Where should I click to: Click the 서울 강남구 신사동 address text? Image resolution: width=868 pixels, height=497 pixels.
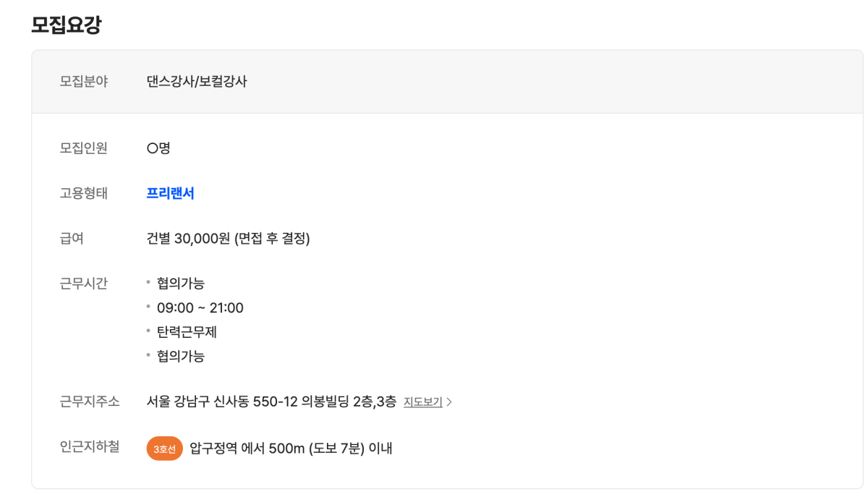point(271,402)
